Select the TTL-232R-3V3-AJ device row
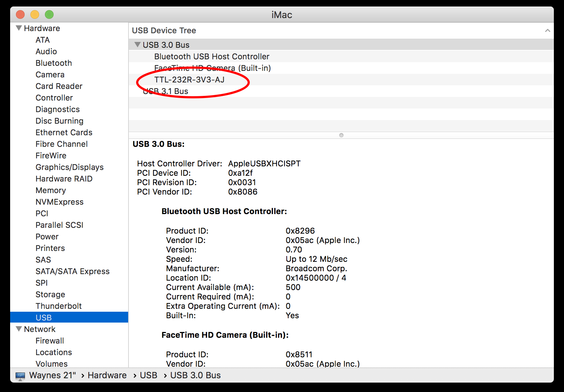The width and height of the screenshot is (564, 392). [341, 80]
